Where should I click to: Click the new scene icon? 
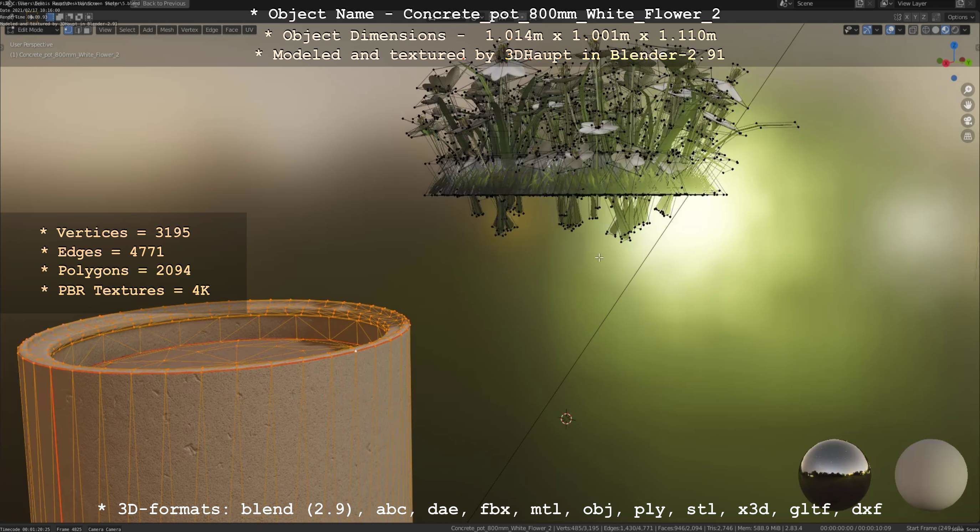click(859, 4)
